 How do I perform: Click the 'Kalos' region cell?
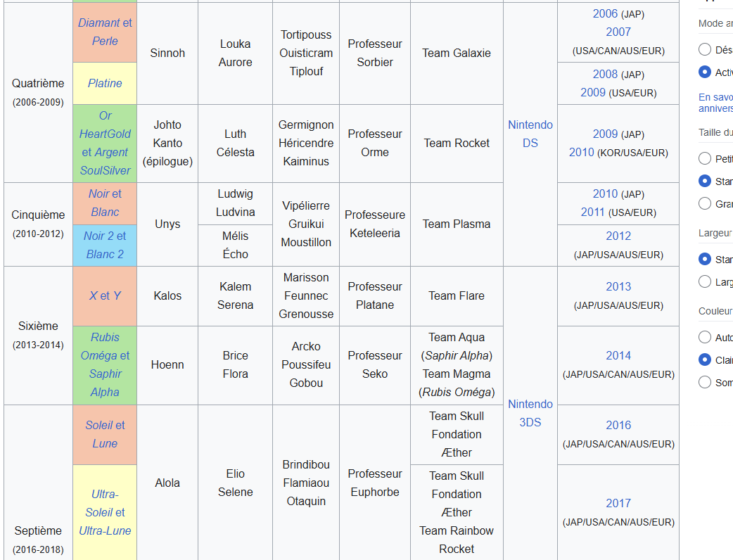(167, 296)
